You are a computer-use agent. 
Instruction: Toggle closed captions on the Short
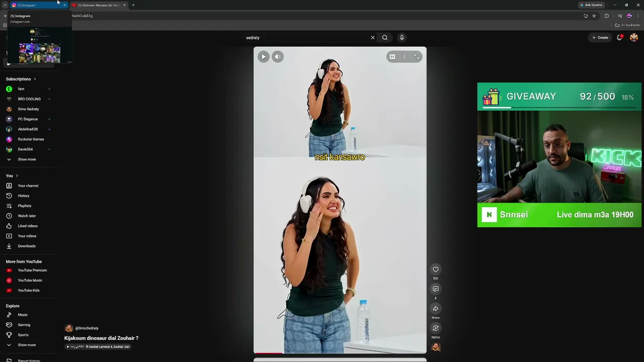392,57
